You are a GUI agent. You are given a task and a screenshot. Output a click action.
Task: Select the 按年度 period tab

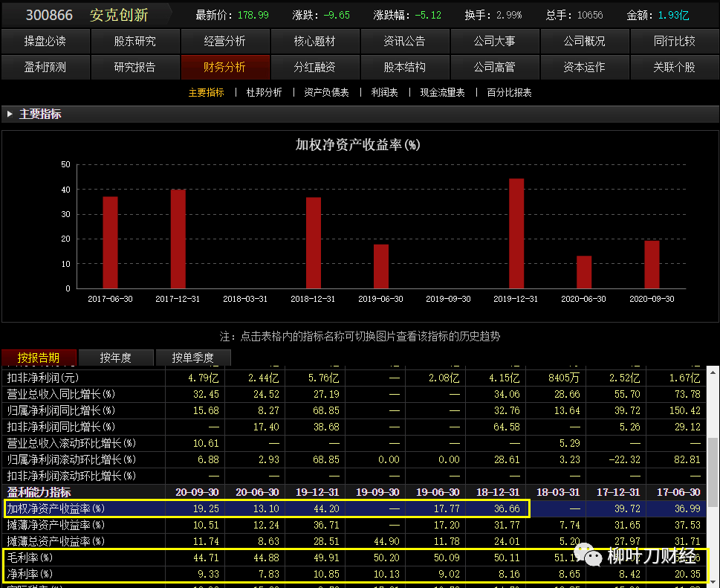[x=116, y=358]
